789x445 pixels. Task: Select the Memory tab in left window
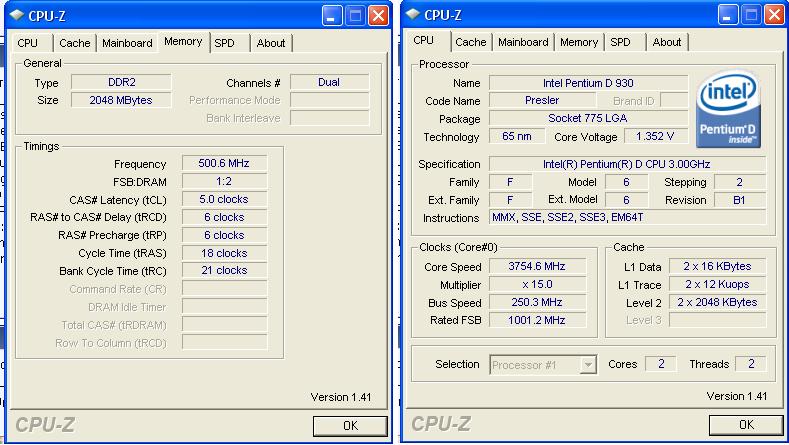[x=183, y=41]
